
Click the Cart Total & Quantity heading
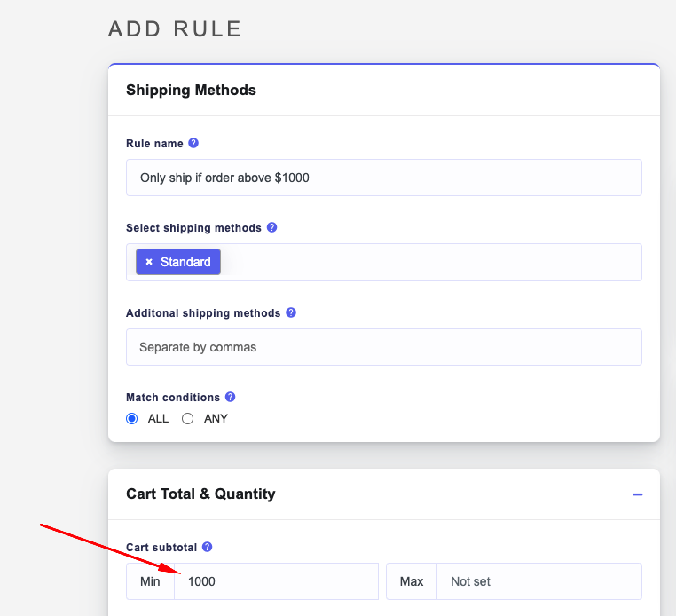[200, 494]
